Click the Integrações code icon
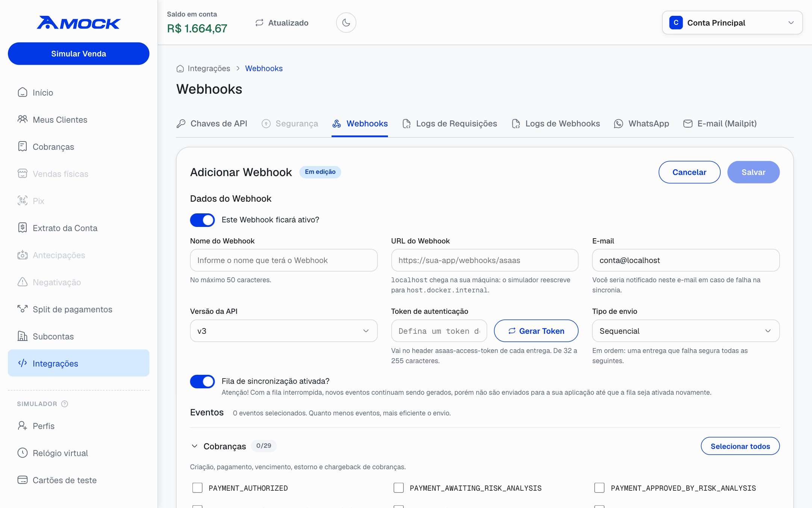Screen dimensions: 812x508 coord(23,363)
